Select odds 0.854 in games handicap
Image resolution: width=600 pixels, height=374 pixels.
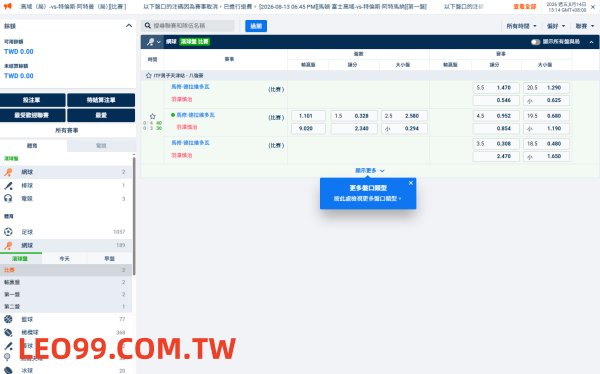click(x=496, y=129)
